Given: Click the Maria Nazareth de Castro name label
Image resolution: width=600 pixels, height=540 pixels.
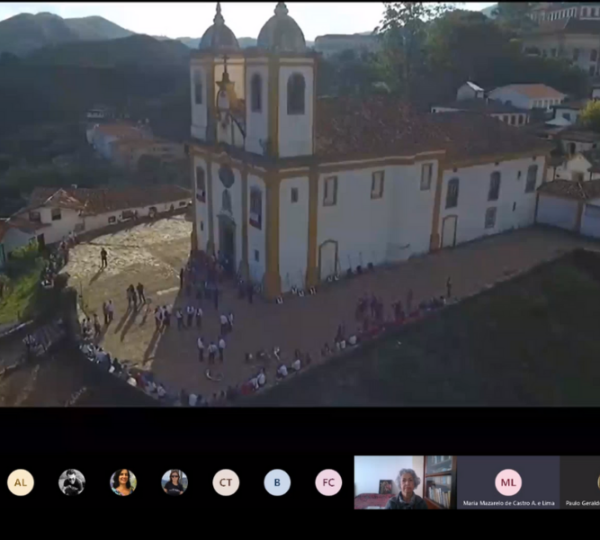Looking at the screenshot, I should point(507,503).
